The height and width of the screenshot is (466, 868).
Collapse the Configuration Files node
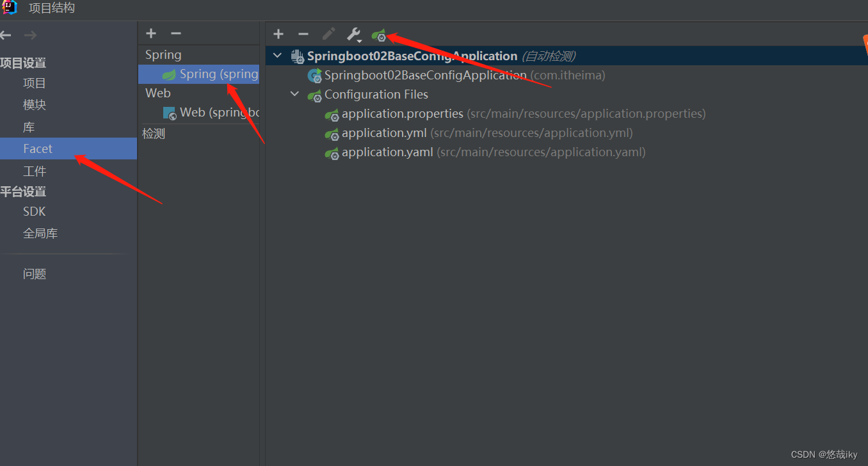point(295,94)
